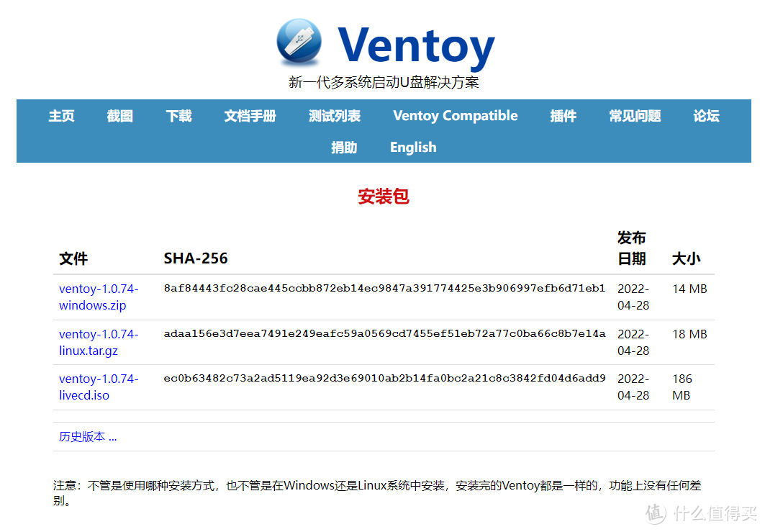
Task: Open the 测试列表 page
Action: pos(334,116)
